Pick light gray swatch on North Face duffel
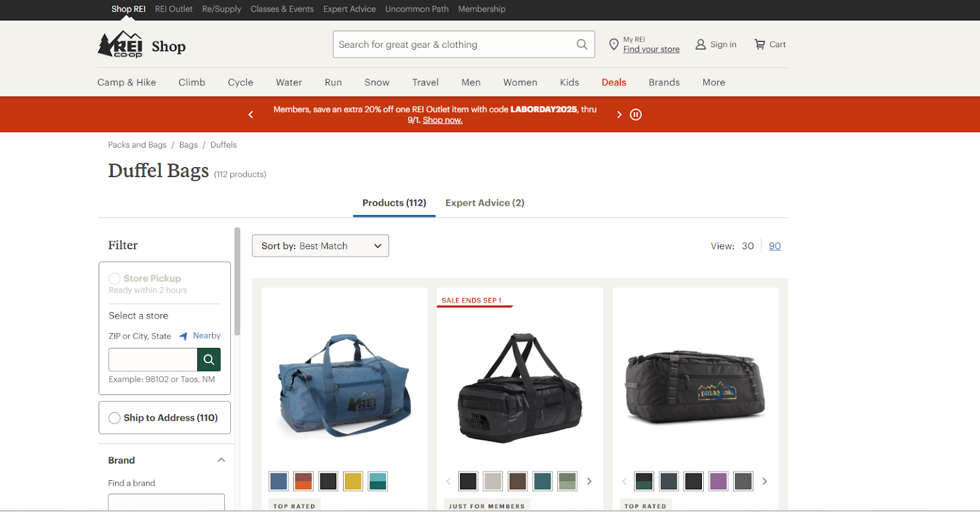The image size is (980, 512). (492, 481)
